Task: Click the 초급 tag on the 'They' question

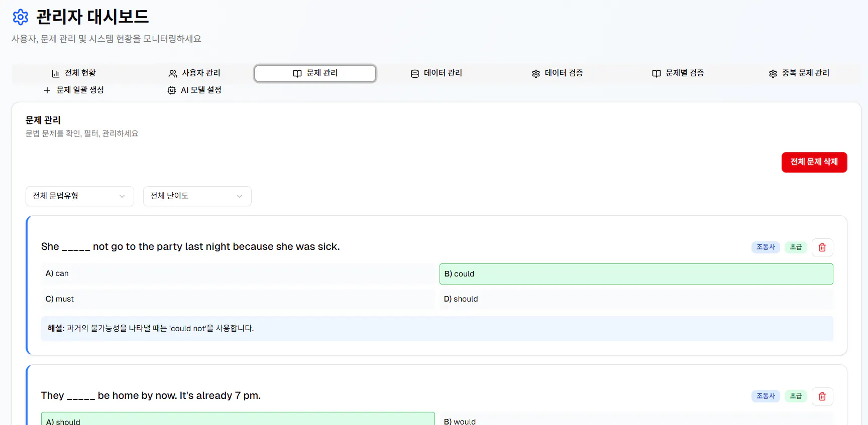Action: pyautogui.click(x=796, y=396)
